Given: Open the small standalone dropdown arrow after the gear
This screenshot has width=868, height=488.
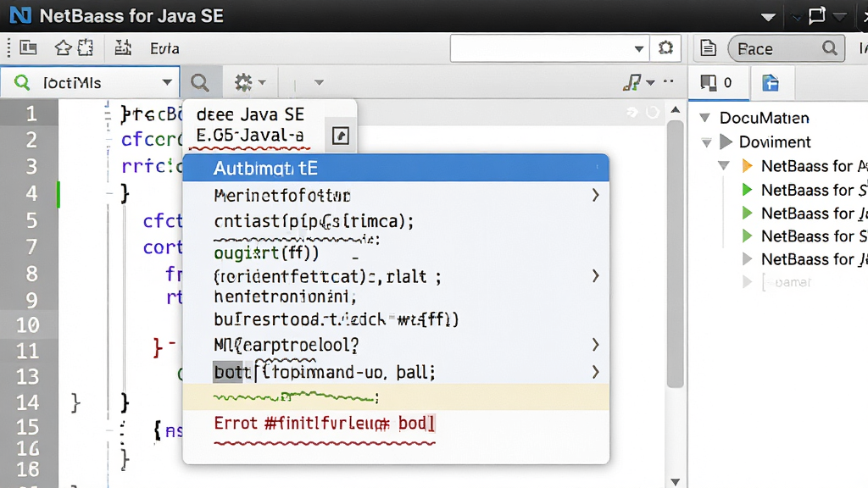Looking at the screenshot, I should coord(319,82).
